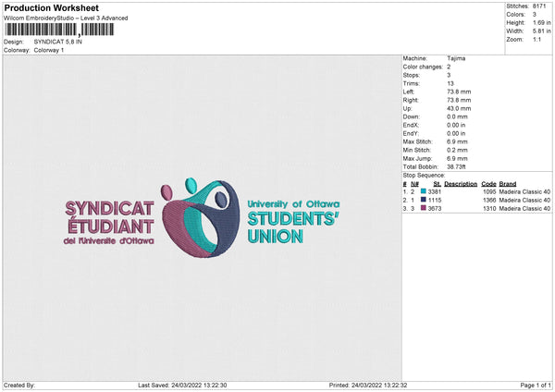Click the 'Stop Sequence:' heading
Screen dimensions: 555x392
coord(424,176)
